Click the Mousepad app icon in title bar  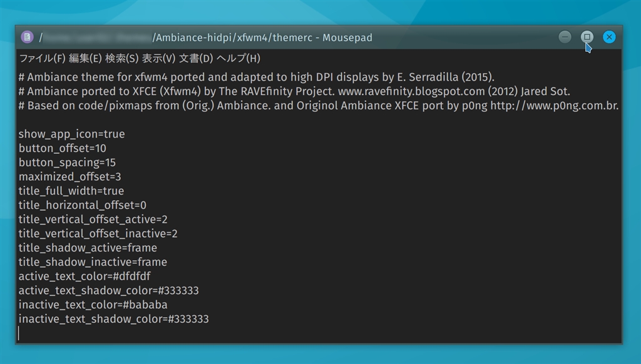27,38
